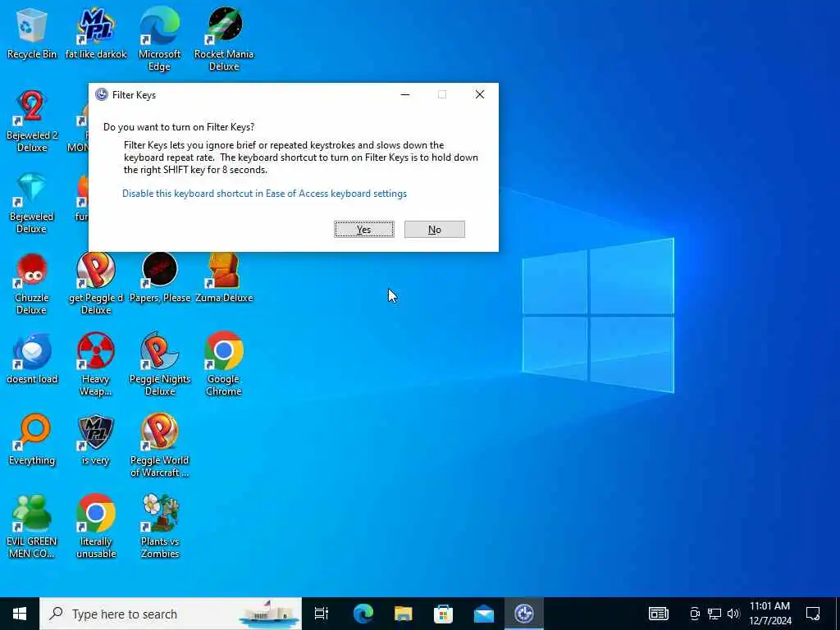Select the Chuzzle Deluxe desktop icon

coord(32,284)
